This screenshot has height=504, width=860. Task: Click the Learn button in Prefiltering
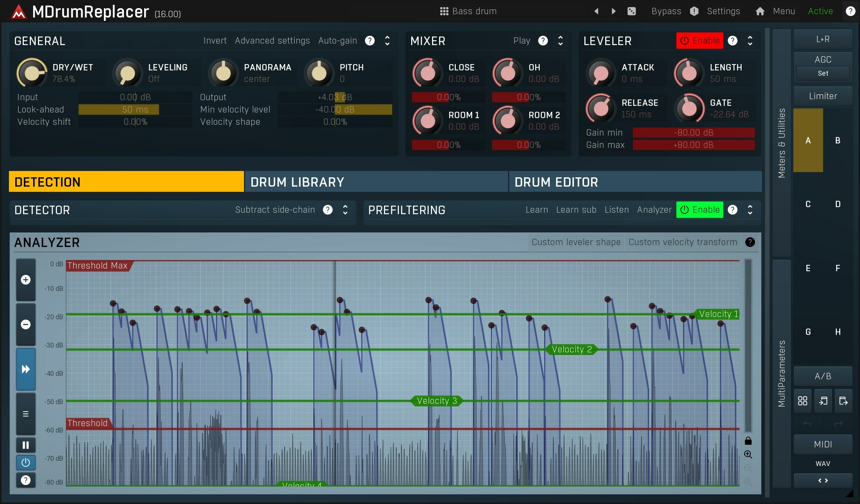click(536, 210)
